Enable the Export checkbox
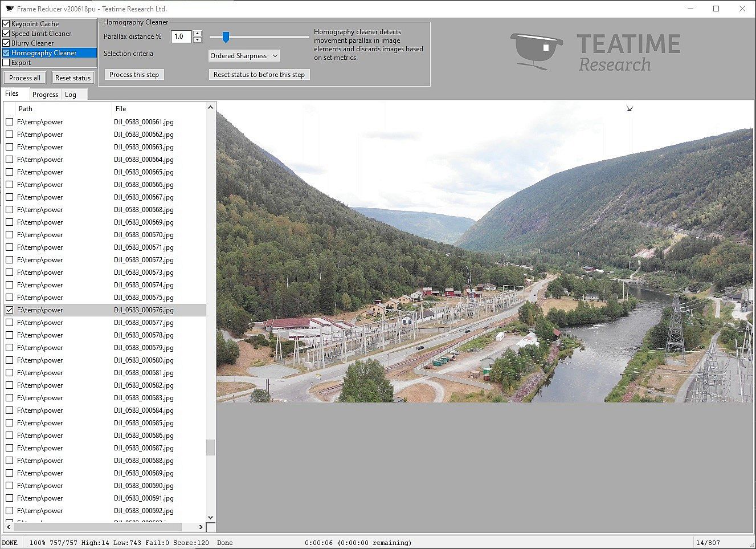Image resolution: width=756 pixels, height=549 pixels. click(6, 63)
